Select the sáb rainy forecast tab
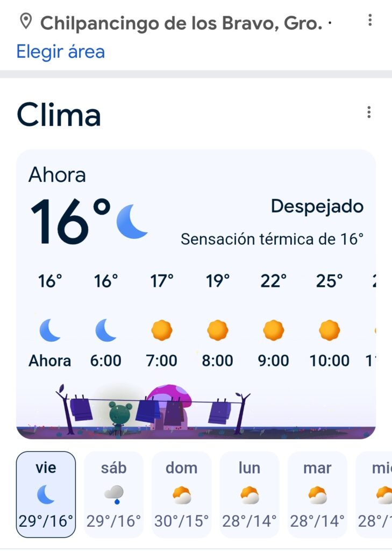Image resolution: width=392 pixels, height=551 pixels. pos(114,495)
